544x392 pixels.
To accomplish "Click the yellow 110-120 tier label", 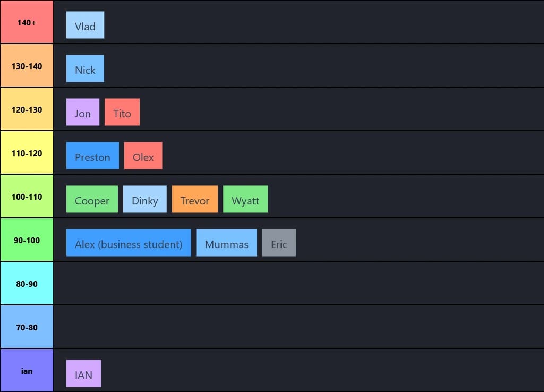I will click(x=27, y=153).
